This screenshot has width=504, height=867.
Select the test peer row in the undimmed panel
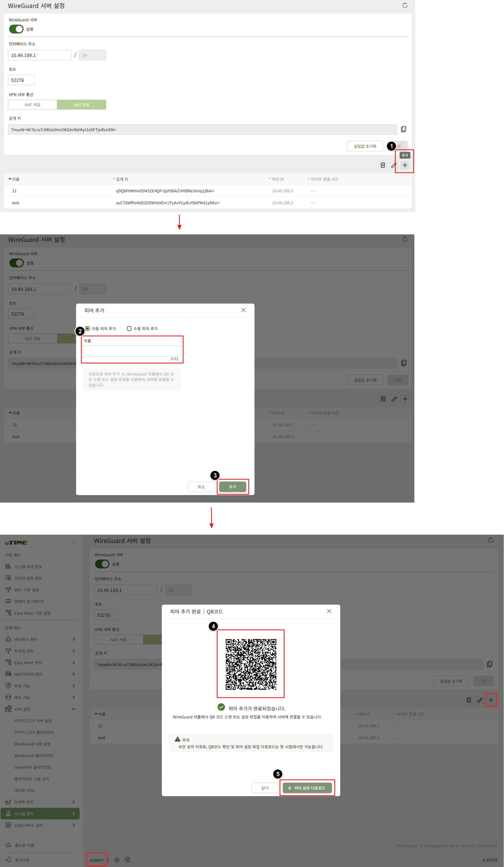[x=208, y=203]
